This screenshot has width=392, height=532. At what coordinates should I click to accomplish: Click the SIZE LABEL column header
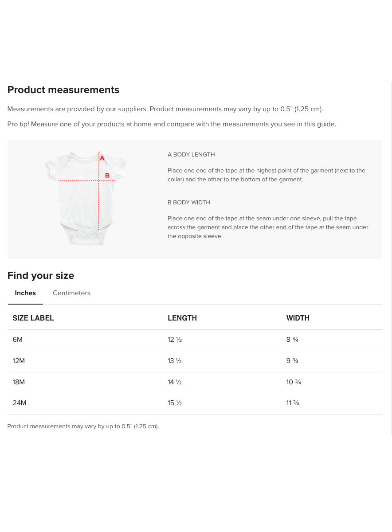pyautogui.click(x=33, y=318)
